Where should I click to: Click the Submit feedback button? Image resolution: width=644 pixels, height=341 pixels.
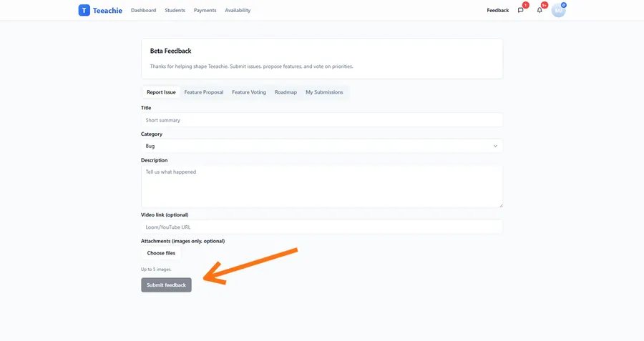(x=166, y=285)
